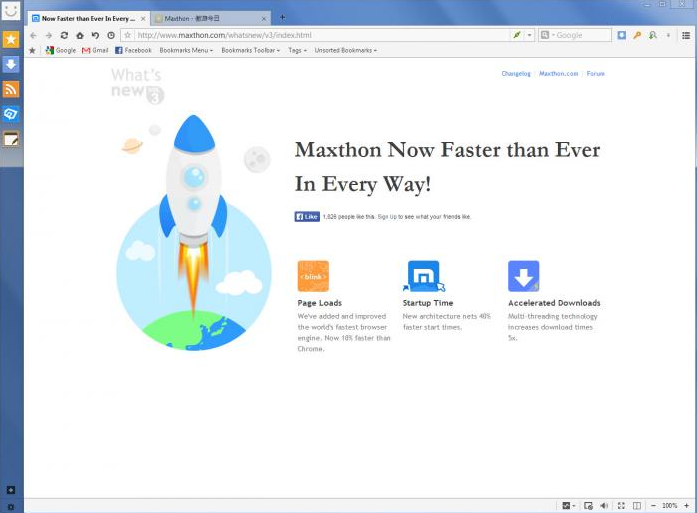Image resolution: width=697 pixels, height=513 pixels.
Task: Reopen the last closed tab with undo arrow
Action: click(x=96, y=35)
